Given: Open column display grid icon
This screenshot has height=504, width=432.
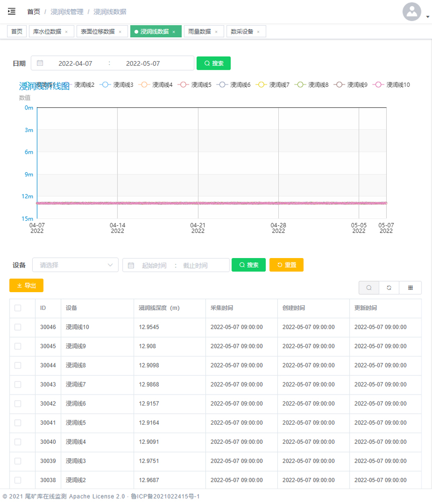Looking at the screenshot, I should (x=410, y=288).
